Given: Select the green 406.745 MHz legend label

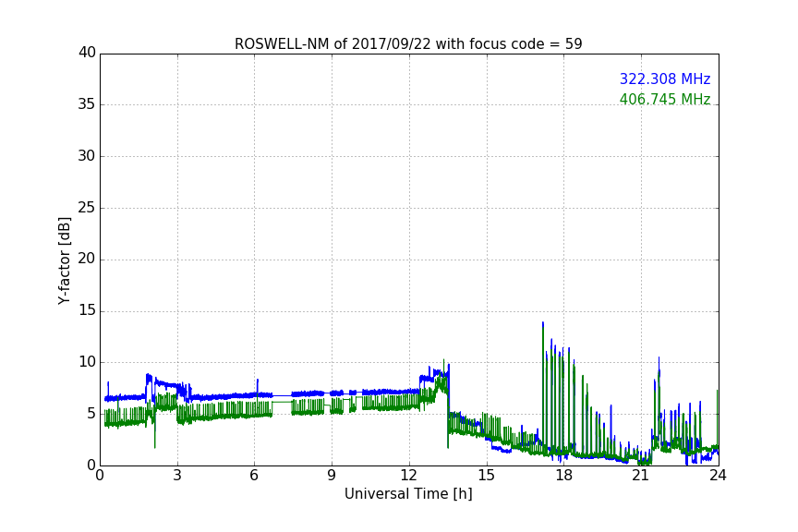Looking at the screenshot, I should click(x=665, y=99).
